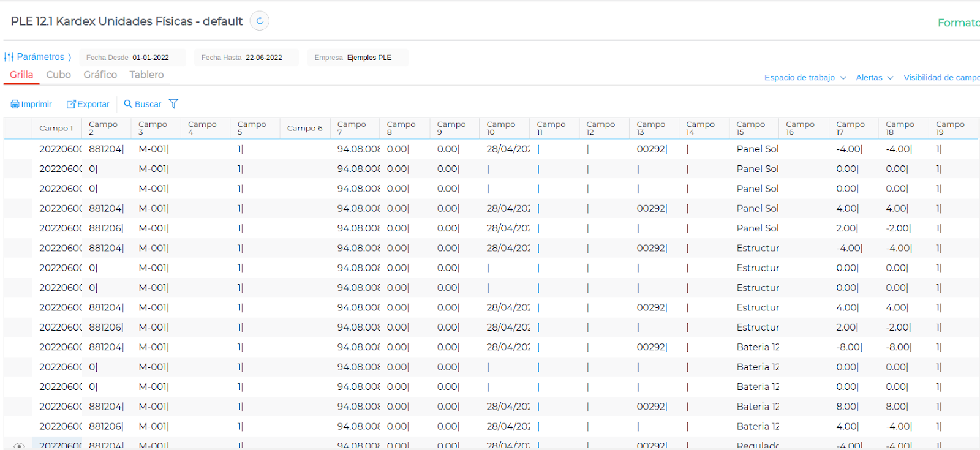Click the eye icon in the last row
980x450 pixels.
coord(19,446)
